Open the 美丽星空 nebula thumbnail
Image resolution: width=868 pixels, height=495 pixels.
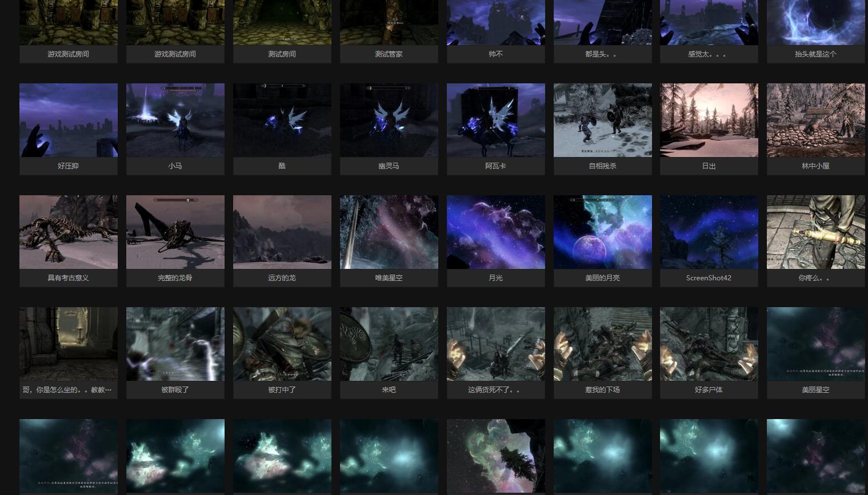click(816, 344)
